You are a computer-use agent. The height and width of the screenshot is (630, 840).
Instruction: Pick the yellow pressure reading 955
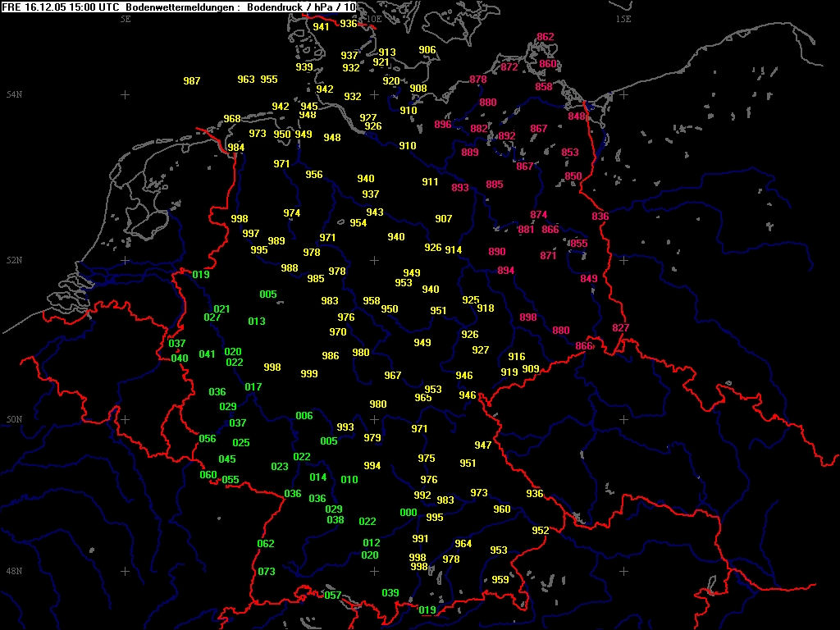pyautogui.click(x=269, y=80)
